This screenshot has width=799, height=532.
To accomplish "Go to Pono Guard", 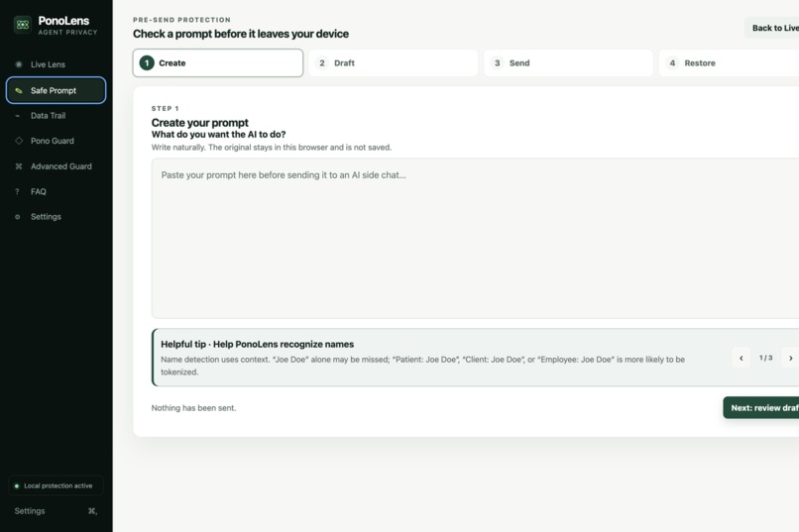I will (57, 141).
